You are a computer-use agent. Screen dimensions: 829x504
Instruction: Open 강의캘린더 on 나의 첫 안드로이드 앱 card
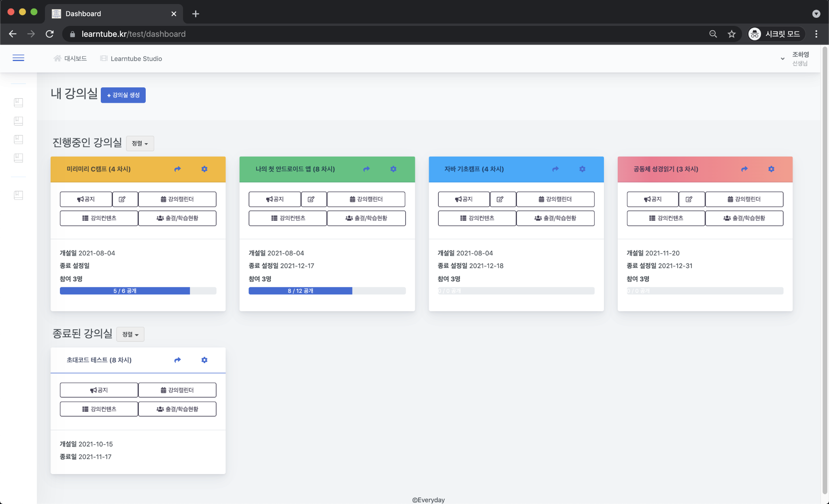366,199
